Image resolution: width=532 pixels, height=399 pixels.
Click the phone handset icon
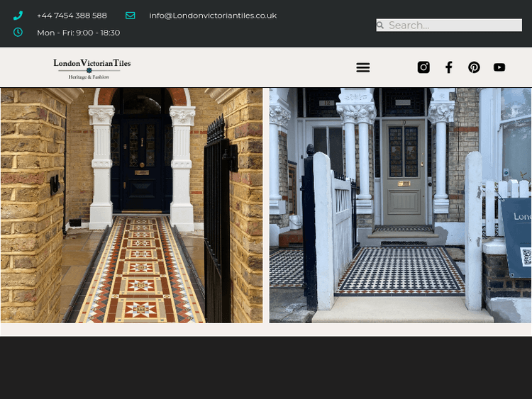(18, 16)
